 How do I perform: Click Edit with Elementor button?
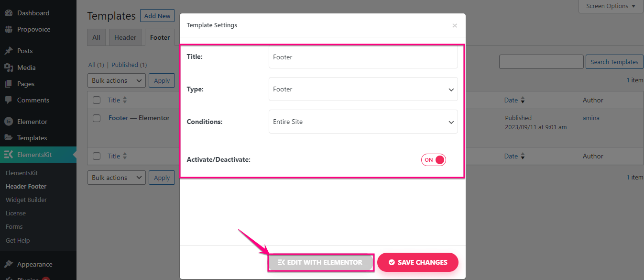pyautogui.click(x=320, y=262)
